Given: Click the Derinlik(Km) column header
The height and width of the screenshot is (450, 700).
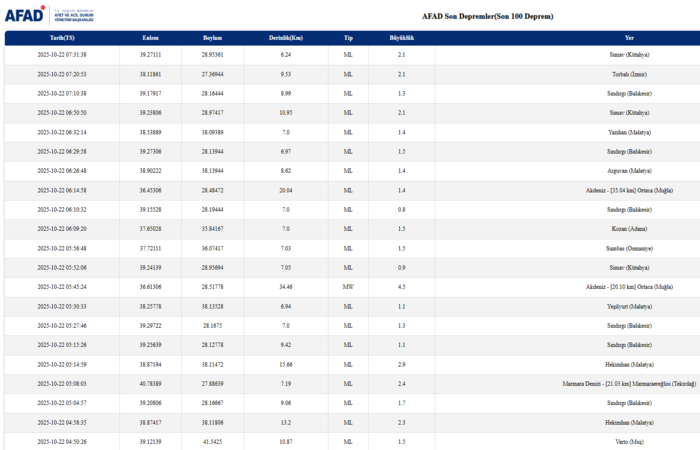Looking at the screenshot, I should coord(285,37).
